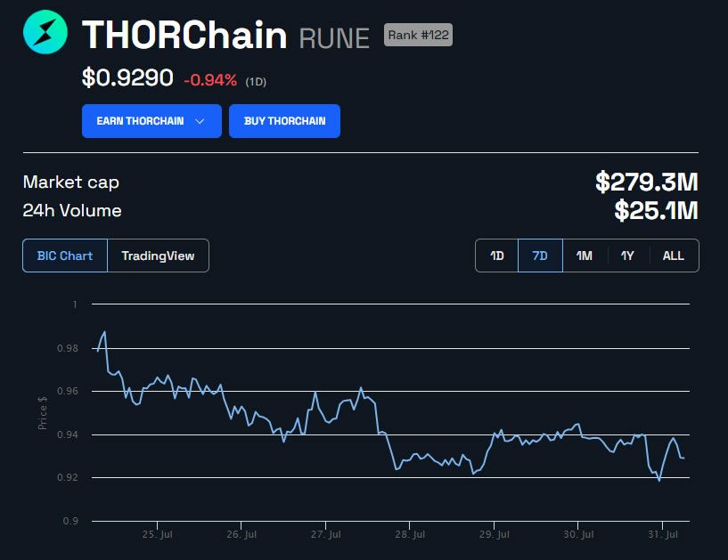Select the ALL time range
Screen dimensions: 728x560
[674, 256]
